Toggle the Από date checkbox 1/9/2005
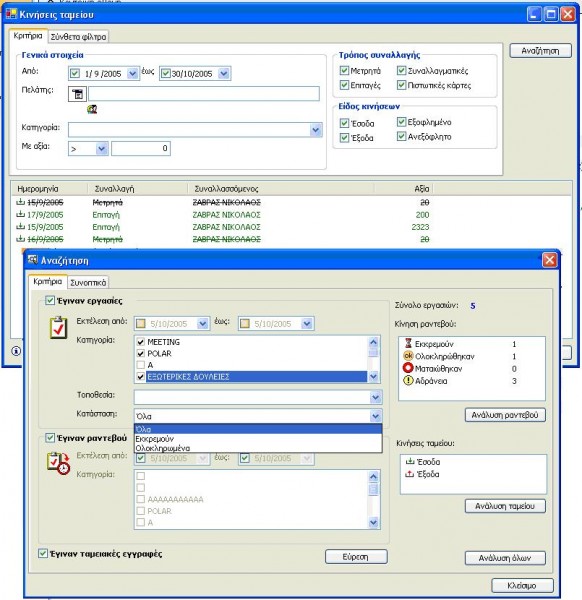Image resolution: width=582 pixels, height=600 pixels. [75, 73]
